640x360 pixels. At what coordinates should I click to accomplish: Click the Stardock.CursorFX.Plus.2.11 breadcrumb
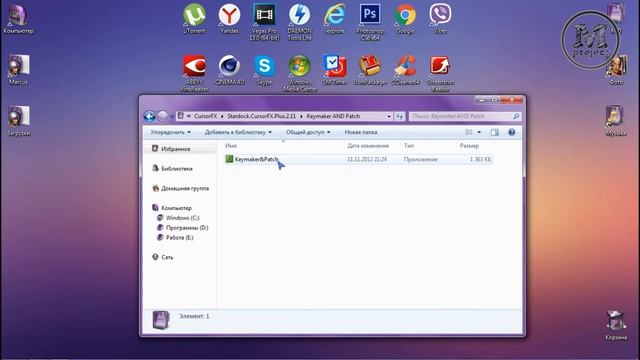[x=261, y=116]
